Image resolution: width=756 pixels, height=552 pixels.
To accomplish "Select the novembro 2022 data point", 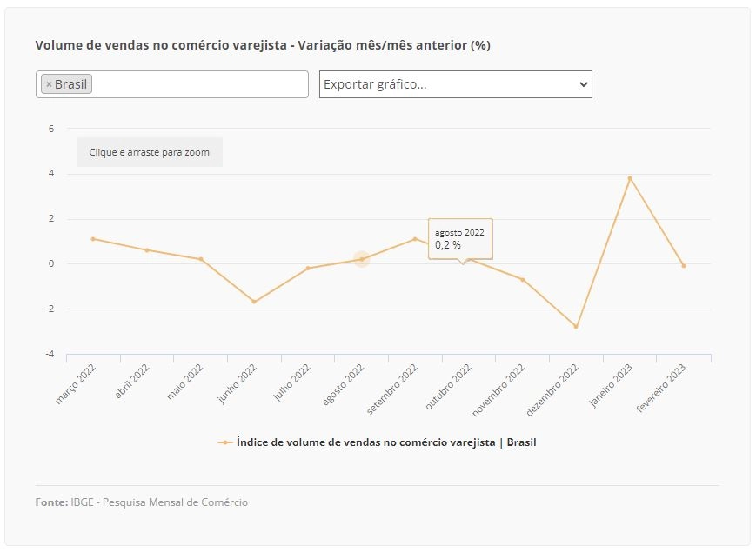I will 523,279.
